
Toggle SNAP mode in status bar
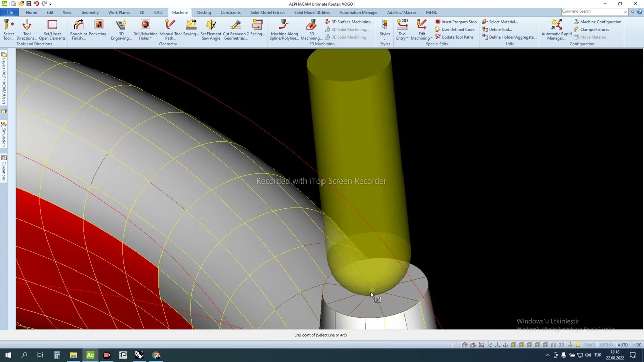pos(590,345)
